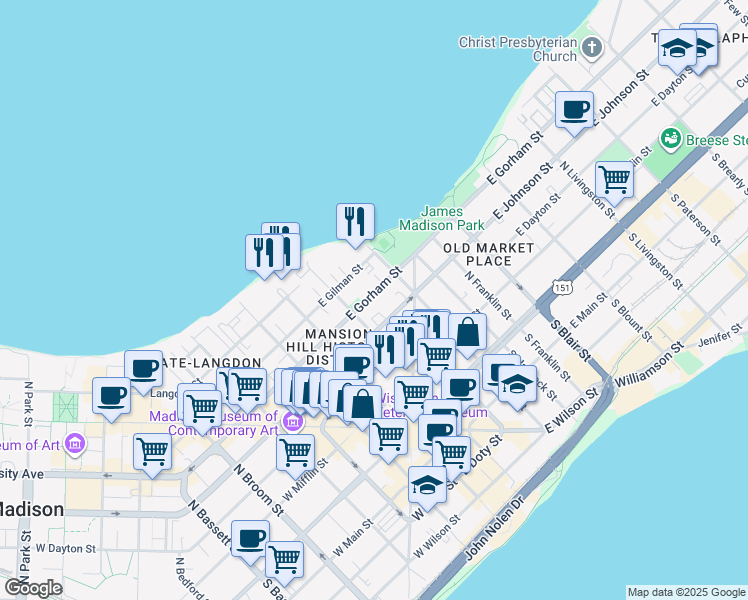Click the church icon beside Christ Presbyterian Church
Viewport: 748px width, 600px height.
click(592, 48)
